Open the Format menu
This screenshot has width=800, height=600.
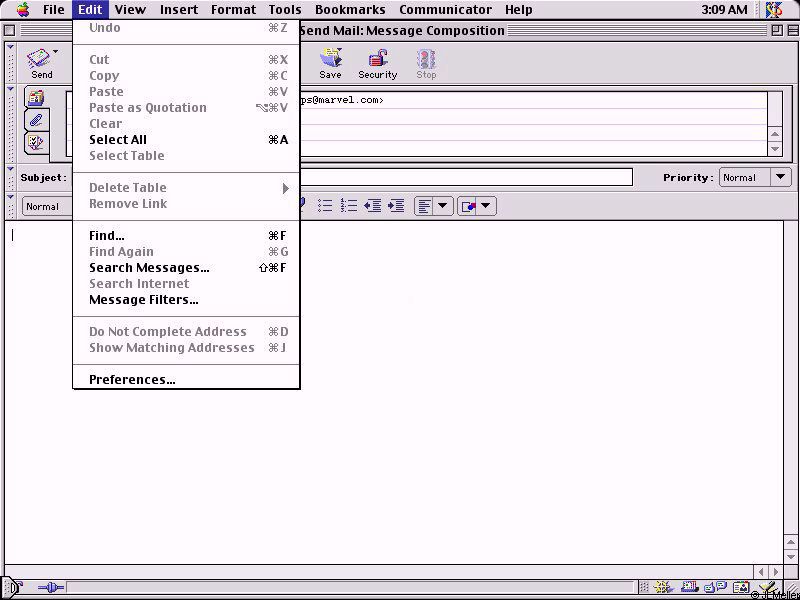click(x=233, y=9)
